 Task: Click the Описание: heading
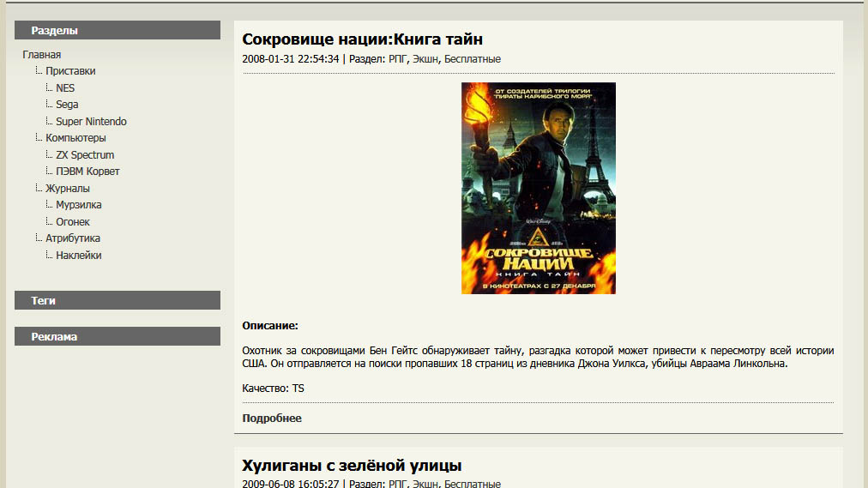tap(270, 326)
